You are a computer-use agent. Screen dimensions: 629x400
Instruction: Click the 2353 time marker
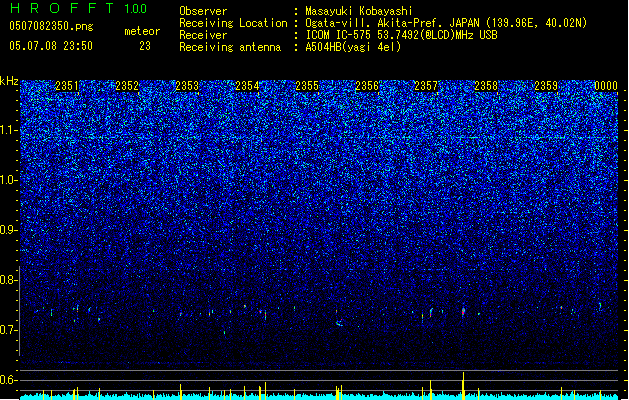[187, 86]
